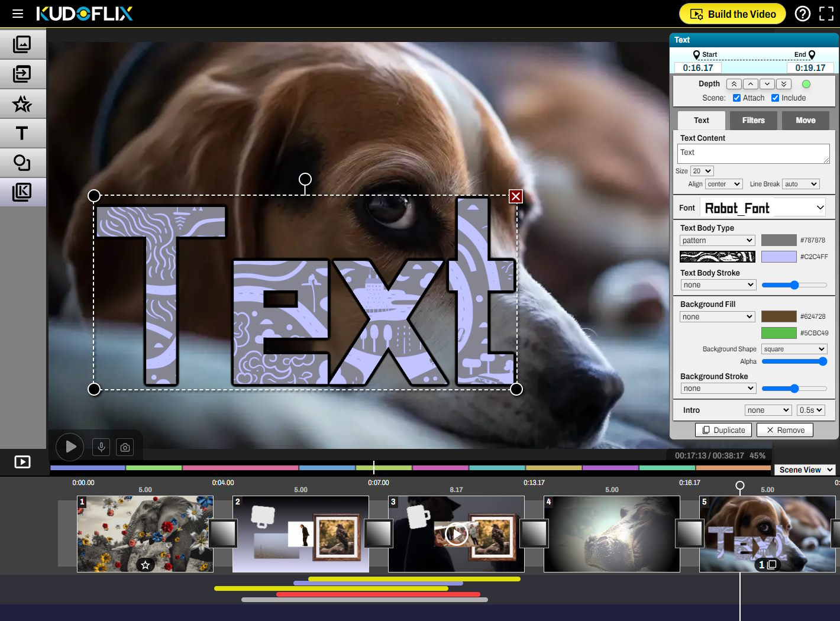Open the help question mark icon
The height and width of the screenshot is (621, 840).
pos(802,14)
